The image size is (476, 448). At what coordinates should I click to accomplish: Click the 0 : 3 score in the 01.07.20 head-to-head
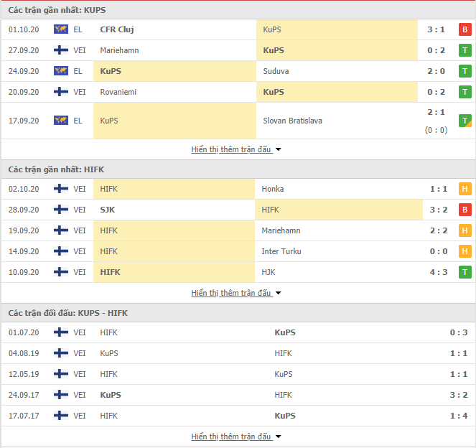pos(458,332)
